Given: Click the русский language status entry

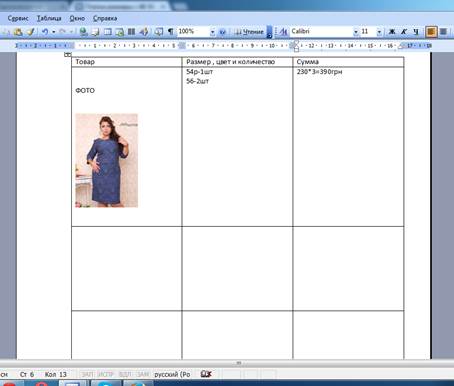Looking at the screenshot, I should [172, 374].
